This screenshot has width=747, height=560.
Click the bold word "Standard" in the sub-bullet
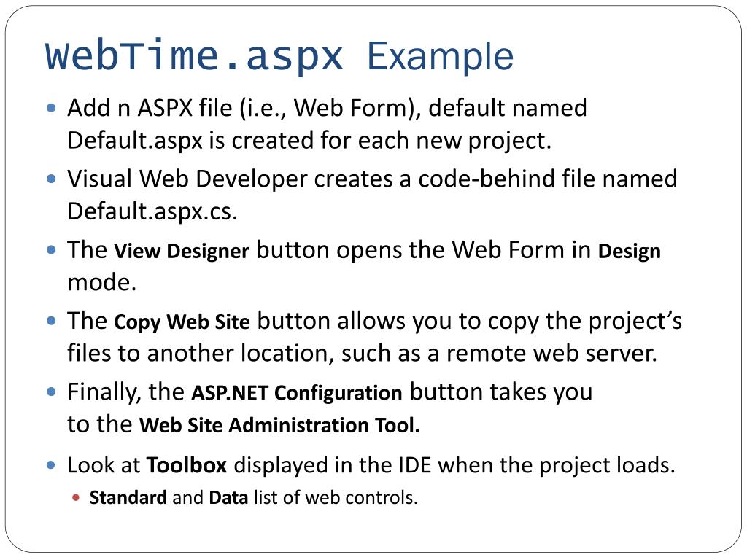click(128, 497)
